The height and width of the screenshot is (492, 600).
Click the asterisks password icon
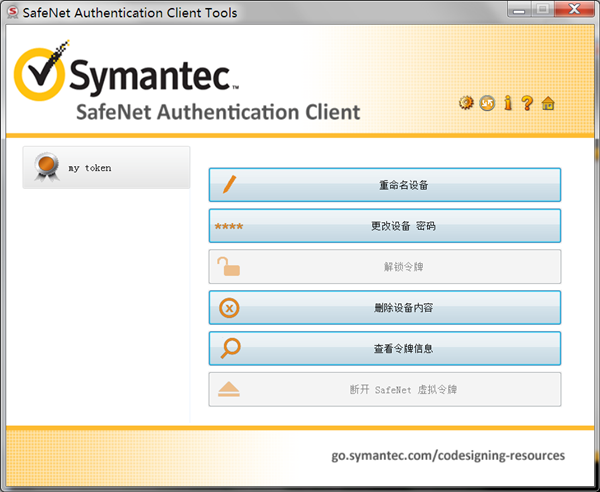click(229, 226)
